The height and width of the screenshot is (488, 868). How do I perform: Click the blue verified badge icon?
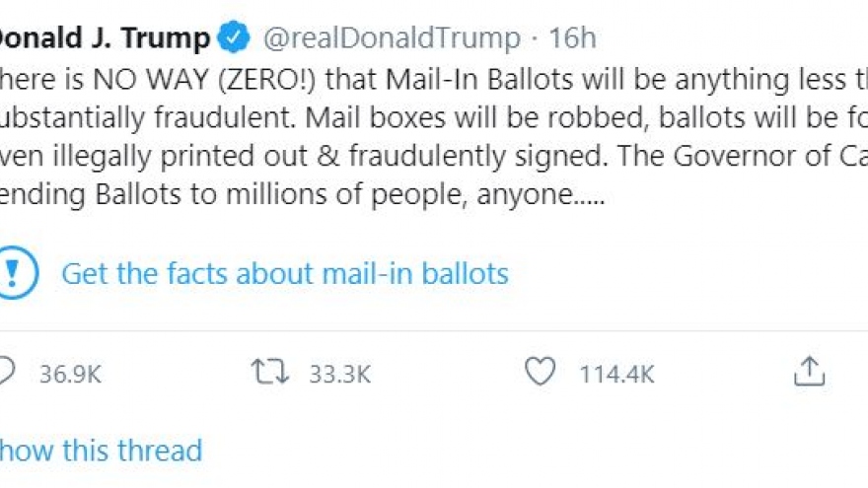click(234, 38)
